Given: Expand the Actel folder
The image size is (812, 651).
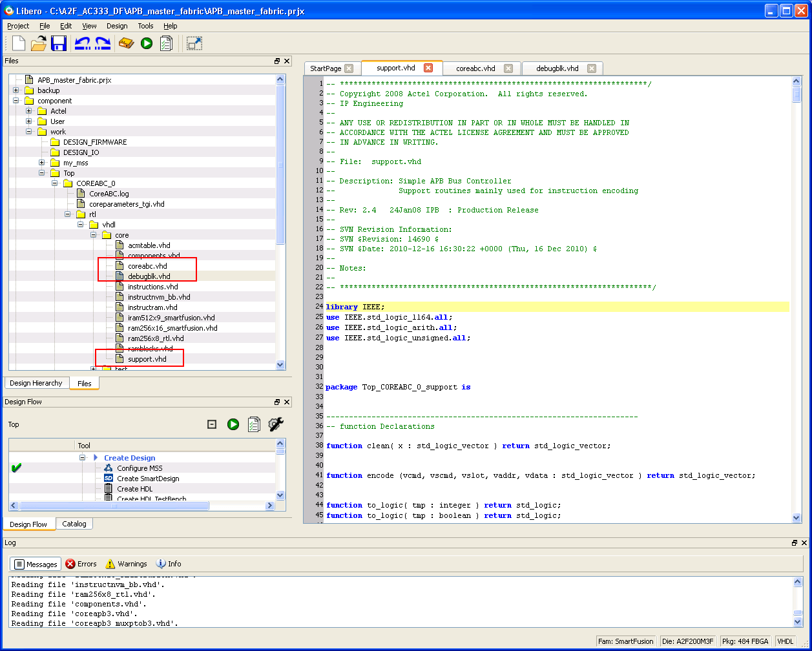Looking at the screenshot, I should click(x=29, y=111).
